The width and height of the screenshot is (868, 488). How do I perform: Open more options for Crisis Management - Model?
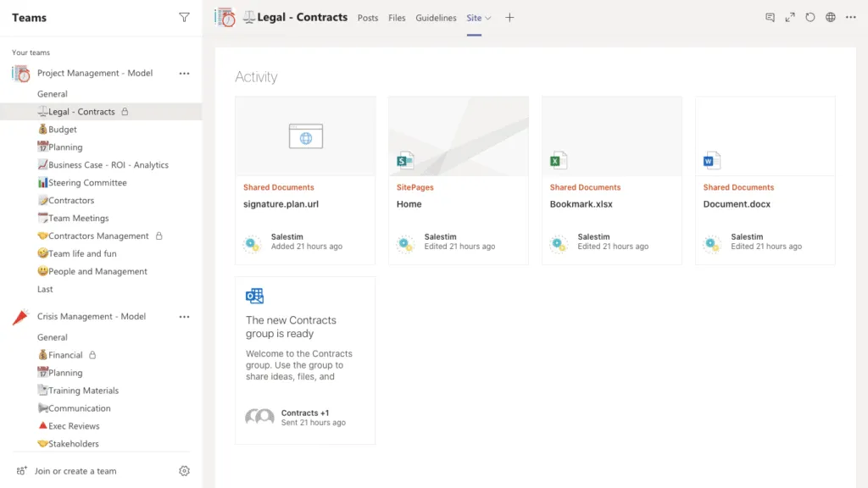coord(184,317)
